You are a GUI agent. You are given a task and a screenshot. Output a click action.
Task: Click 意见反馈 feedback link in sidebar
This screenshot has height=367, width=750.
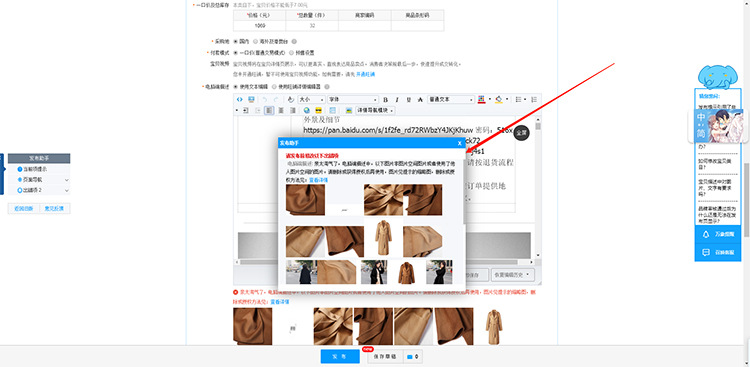(x=55, y=208)
